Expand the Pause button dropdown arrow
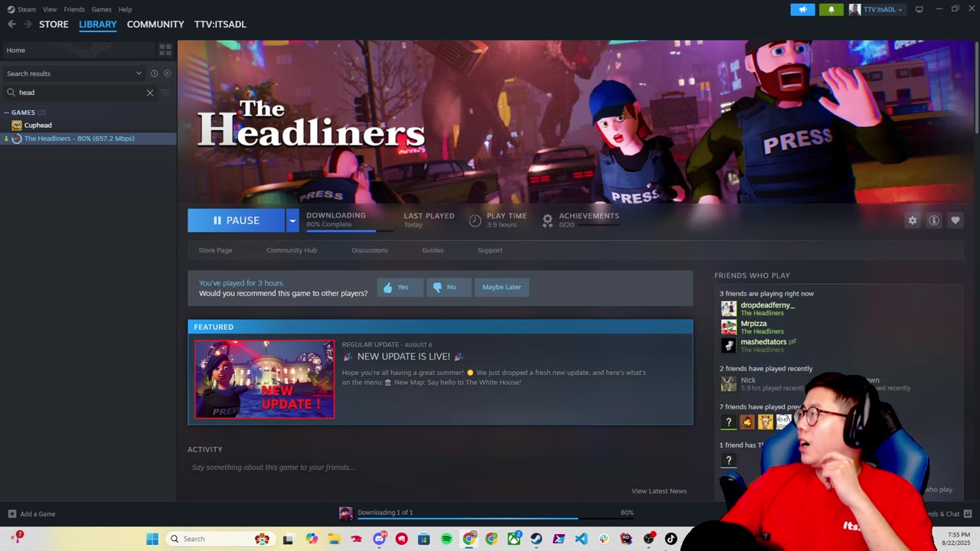The height and width of the screenshot is (551, 980). pyautogui.click(x=292, y=220)
